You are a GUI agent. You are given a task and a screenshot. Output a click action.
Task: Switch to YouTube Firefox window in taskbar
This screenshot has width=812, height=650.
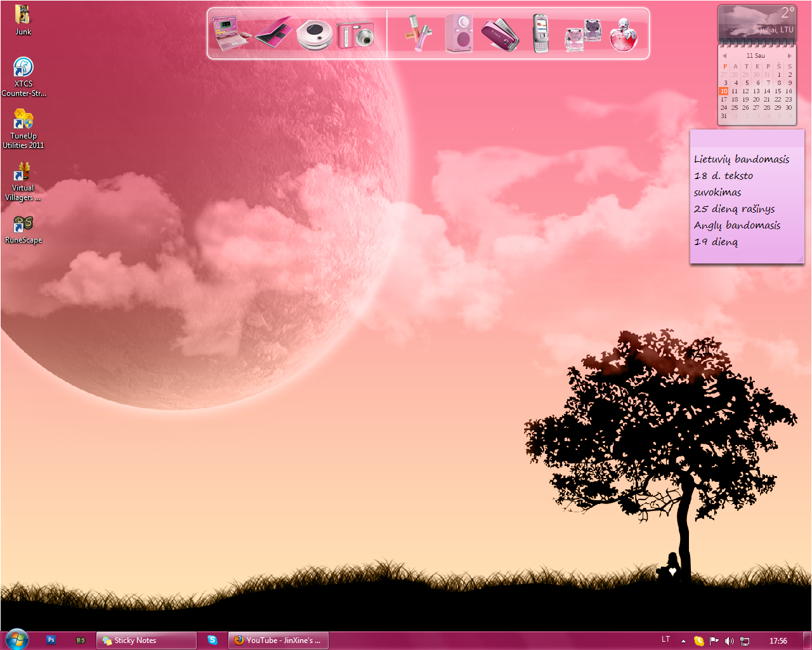click(x=278, y=640)
